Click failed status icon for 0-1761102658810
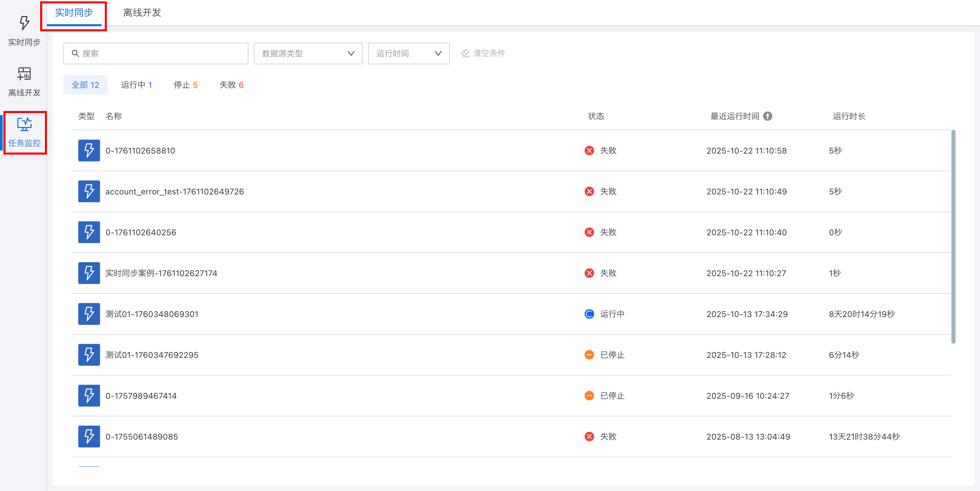The height and width of the screenshot is (491, 980). 589,151
